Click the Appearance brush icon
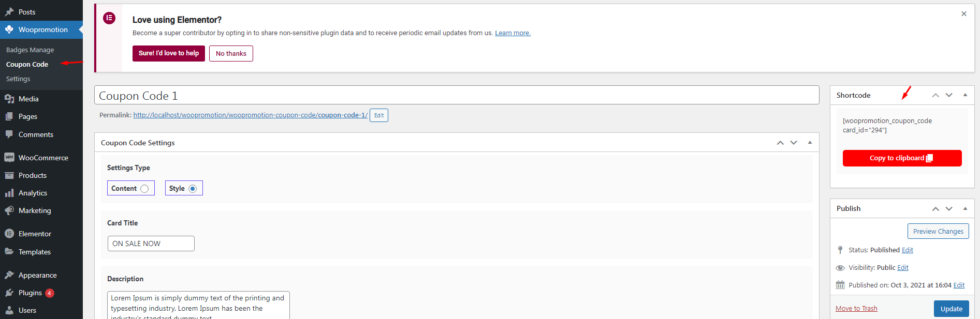Image resolution: width=980 pixels, height=319 pixels. click(9, 275)
